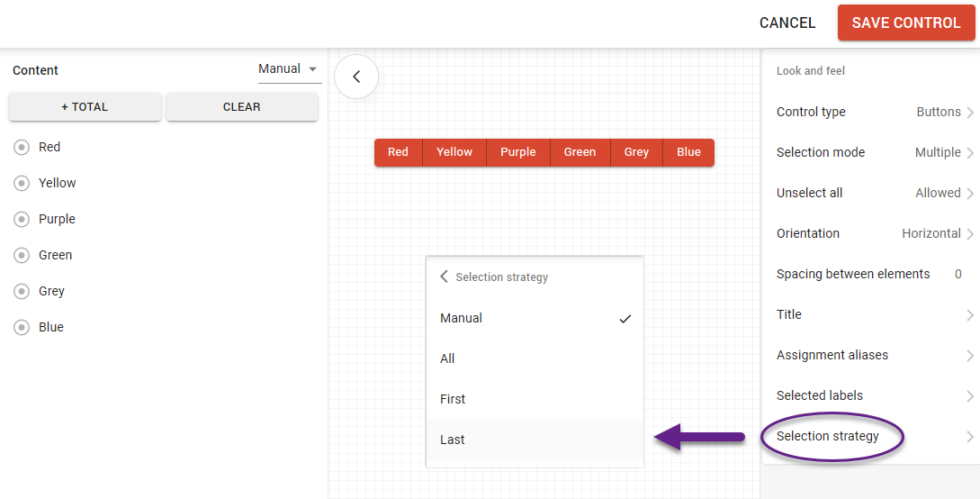The height and width of the screenshot is (499, 980).
Task: Click the CANCEL button
Action: tap(787, 23)
